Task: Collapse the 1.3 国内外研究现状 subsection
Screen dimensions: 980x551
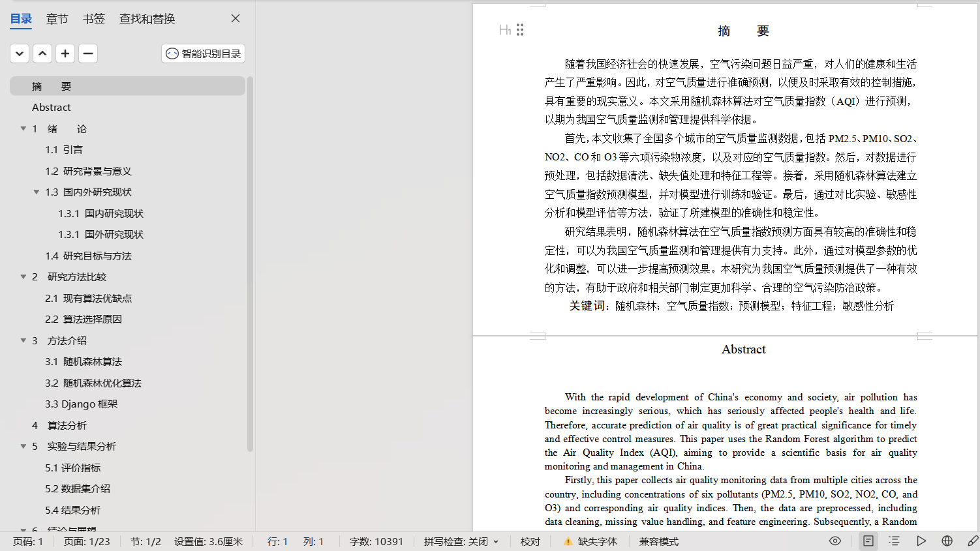Action: [37, 192]
